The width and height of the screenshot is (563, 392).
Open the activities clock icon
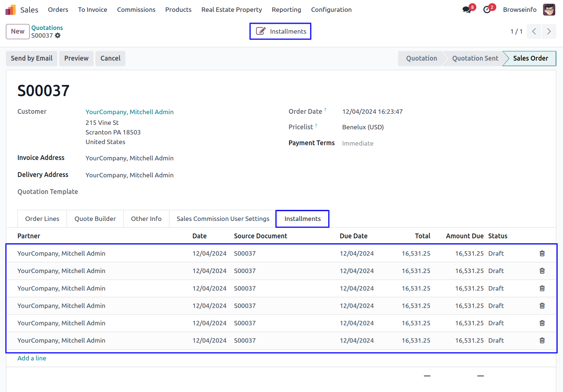pos(487,10)
